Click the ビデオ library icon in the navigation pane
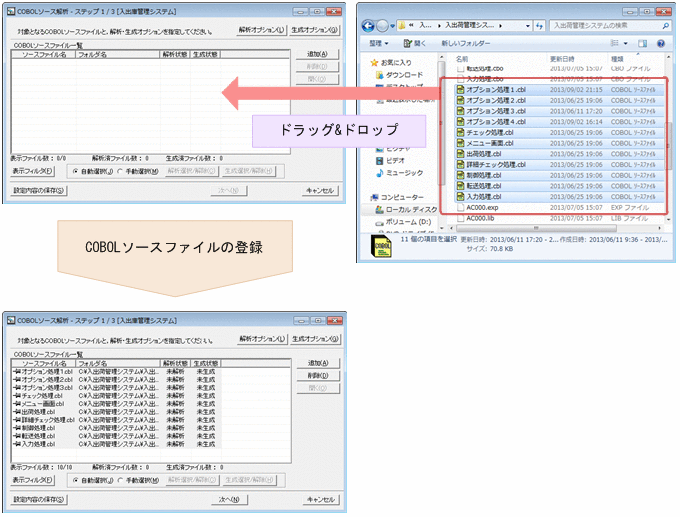Viewport: 680px width, 517px height. (379, 160)
